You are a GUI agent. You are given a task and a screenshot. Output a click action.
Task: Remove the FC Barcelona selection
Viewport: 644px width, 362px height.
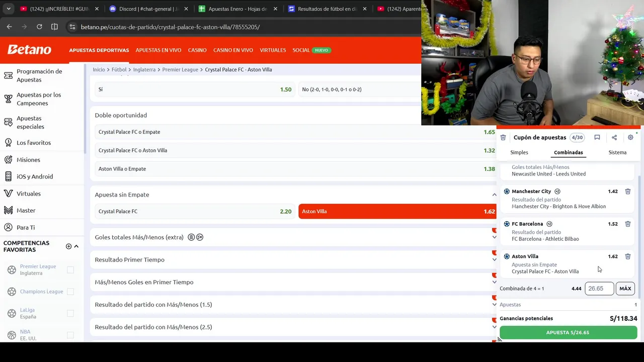pyautogui.click(x=628, y=224)
